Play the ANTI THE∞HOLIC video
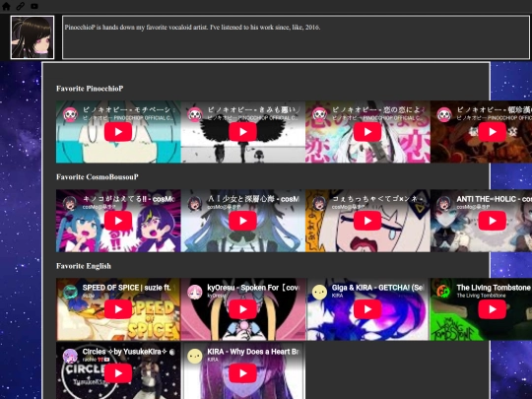 [x=493, y=221]
